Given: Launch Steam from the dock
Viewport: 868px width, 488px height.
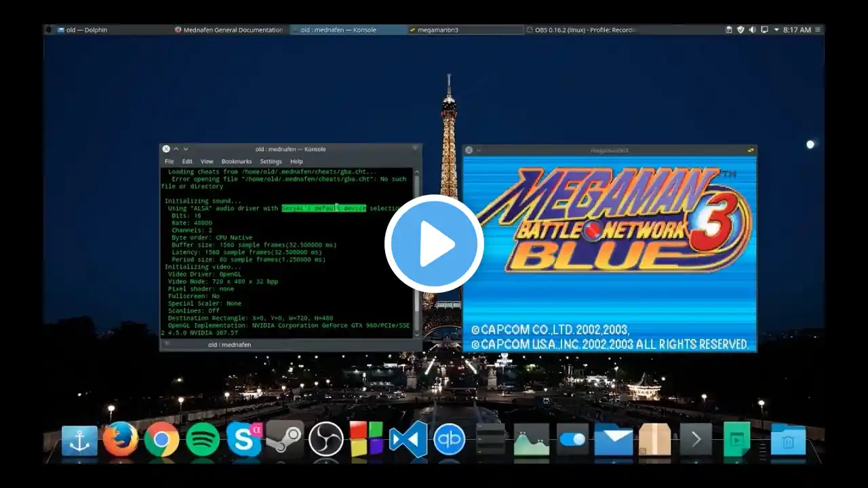Looking at the screenshot, I should 285,440.
